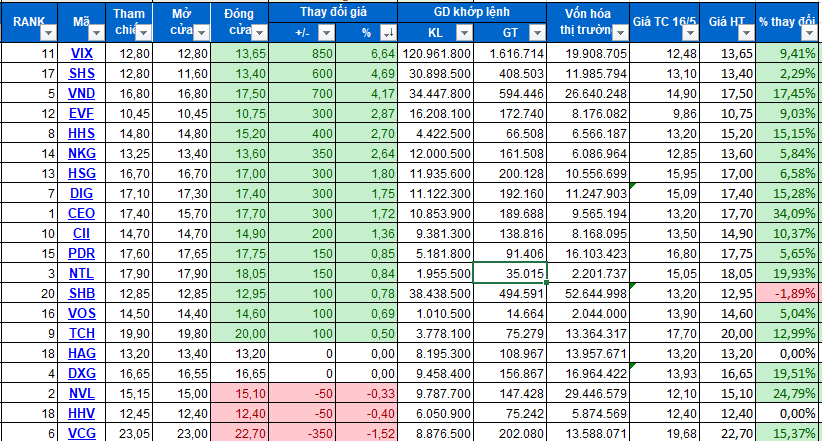Select VIX percent cell 6,64
This screenshot has width=822, height=441.
click(366, 53)
